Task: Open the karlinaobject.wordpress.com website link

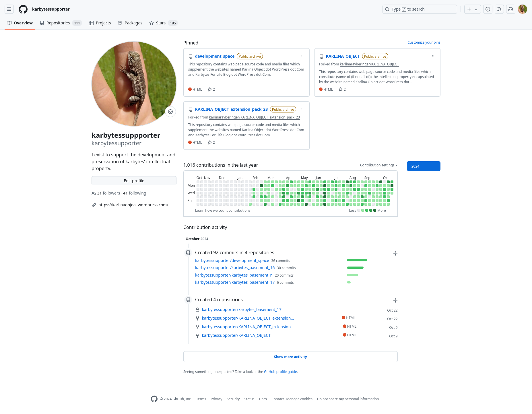Action: click(133, 205)
